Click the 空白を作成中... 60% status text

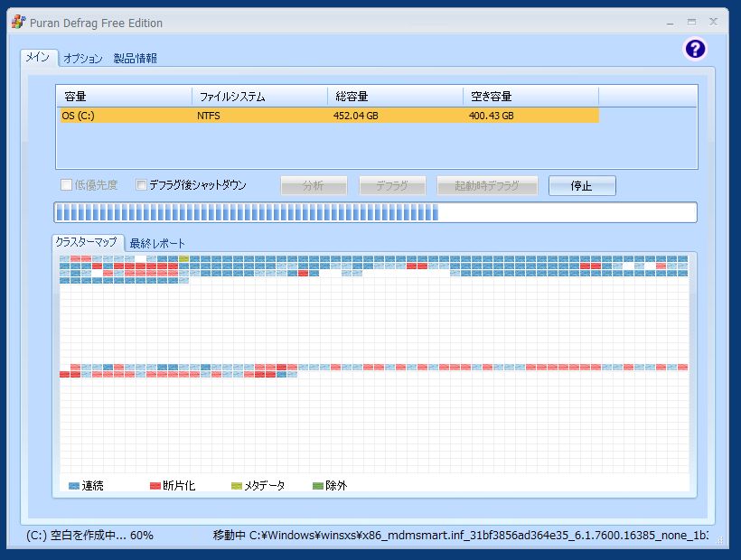tap(89, 536)
